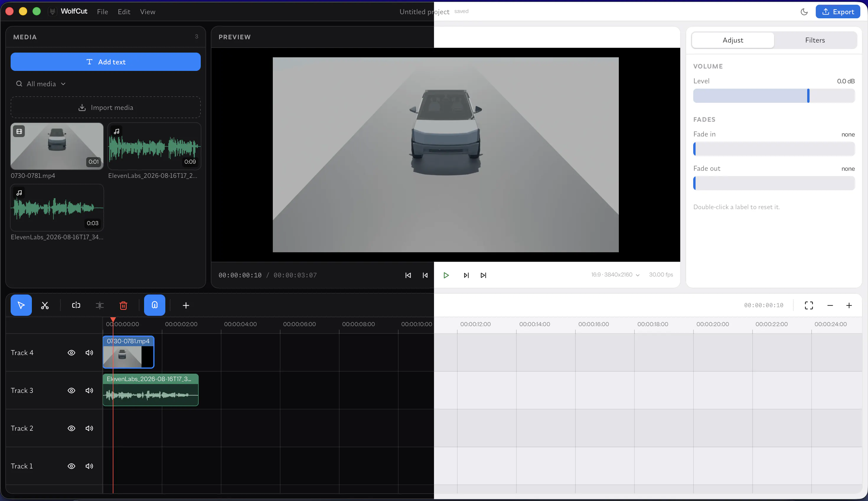Viewport: 868px width, 501px height.
Task: Delete selected clip with trash icon
Action: tap(123, 305)
